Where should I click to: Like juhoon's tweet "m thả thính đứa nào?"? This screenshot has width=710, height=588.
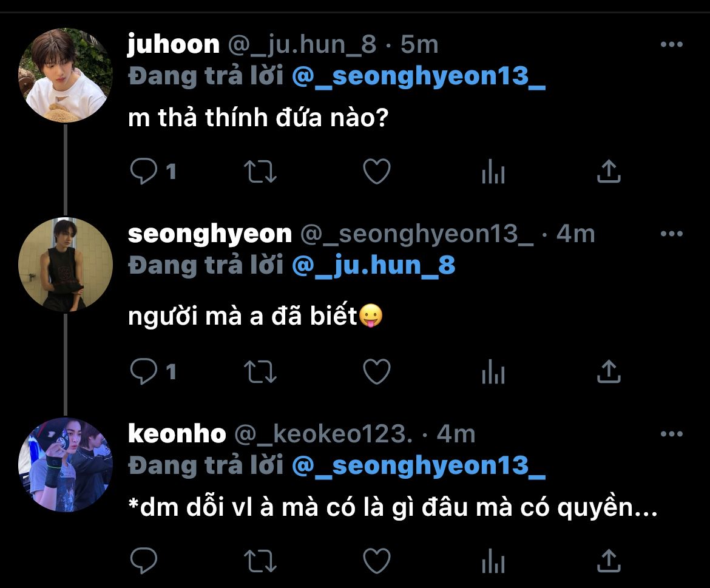pos(376,172)
